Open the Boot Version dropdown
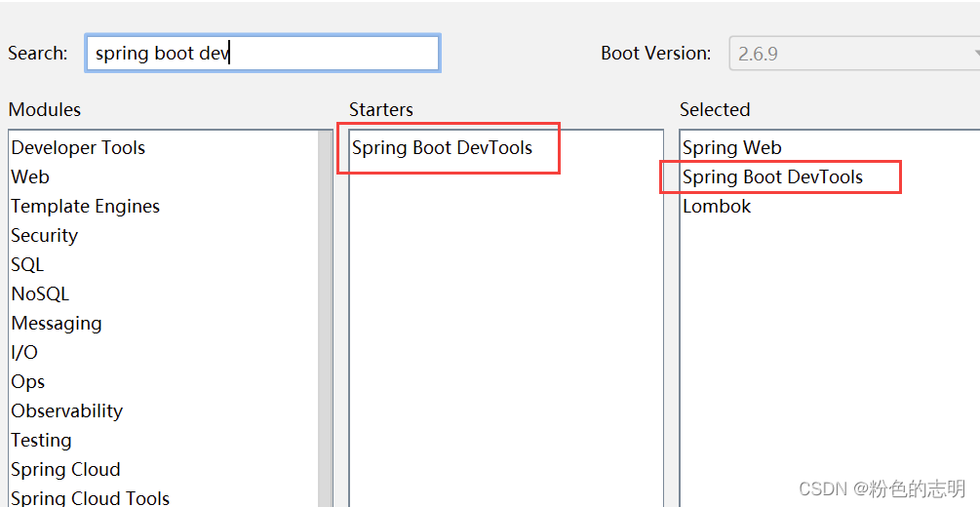The height and width of the screenshot is (507, 980). (x=854, y=54)
